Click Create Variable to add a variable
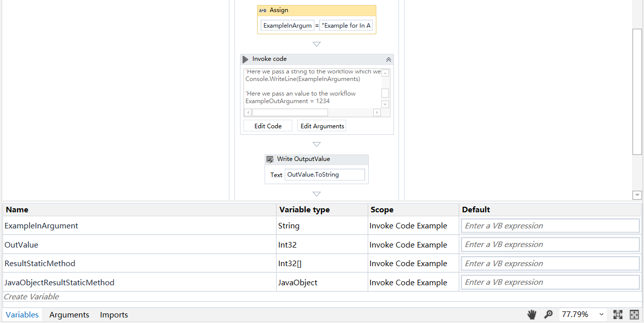Image resolution: width=644 pixels, height=323 pixels. [x=31, y=296]
